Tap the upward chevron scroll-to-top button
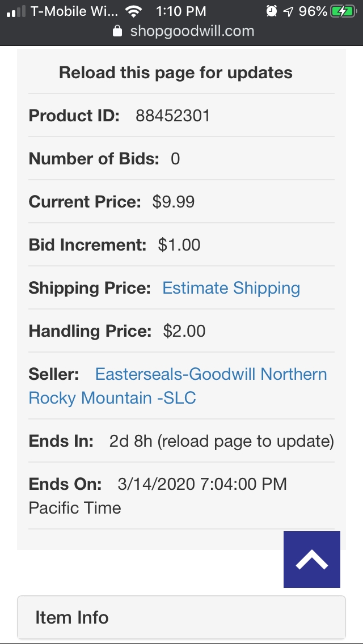The height and width of the screenshot is (644, 363). click(311, 559)
